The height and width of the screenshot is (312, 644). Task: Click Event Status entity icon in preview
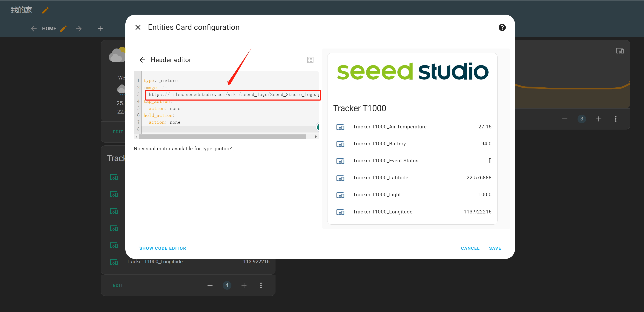click(340, 161)
